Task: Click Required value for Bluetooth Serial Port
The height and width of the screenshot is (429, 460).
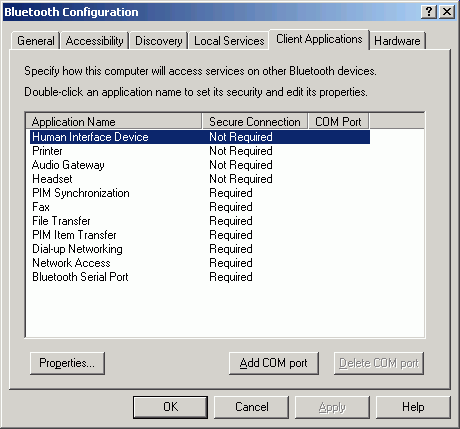Action: click(x=231, y=277)
